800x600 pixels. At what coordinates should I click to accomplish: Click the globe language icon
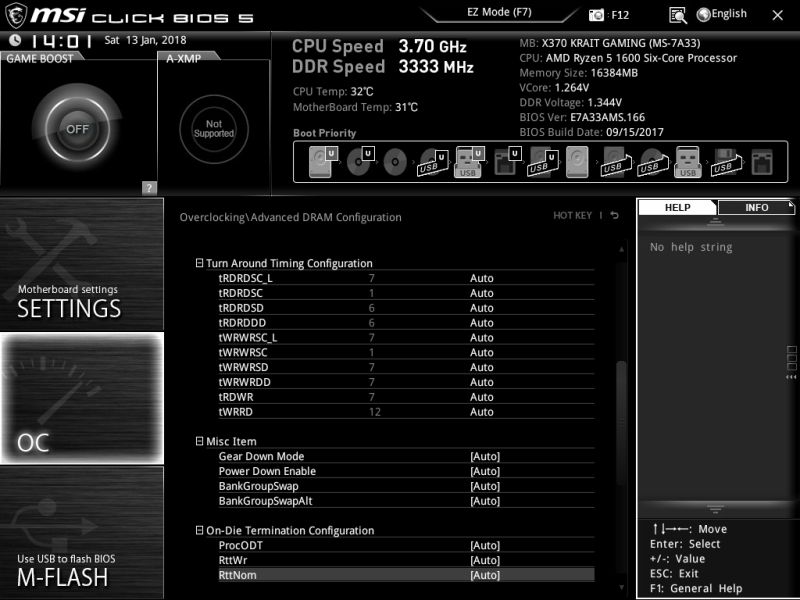[x=704, y=15]
